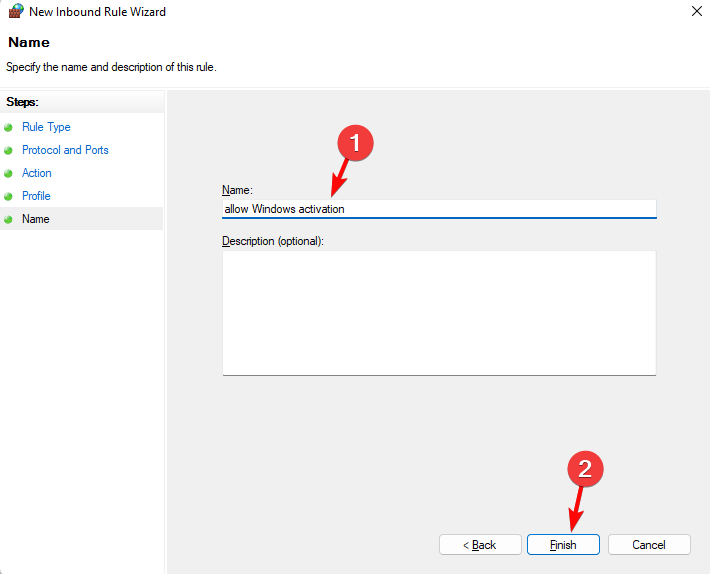
Task: Go to the Rule Type step
Action: (x=46, y=127)
